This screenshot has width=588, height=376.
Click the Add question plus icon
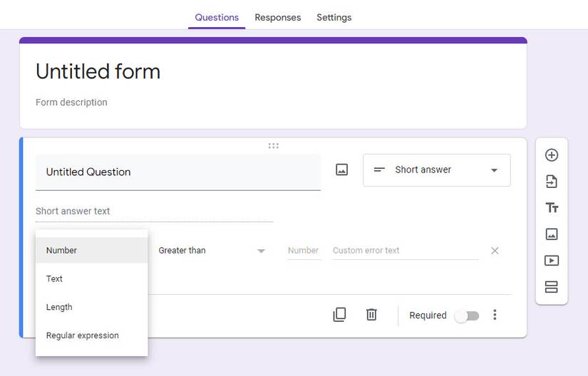pos(552,155)
